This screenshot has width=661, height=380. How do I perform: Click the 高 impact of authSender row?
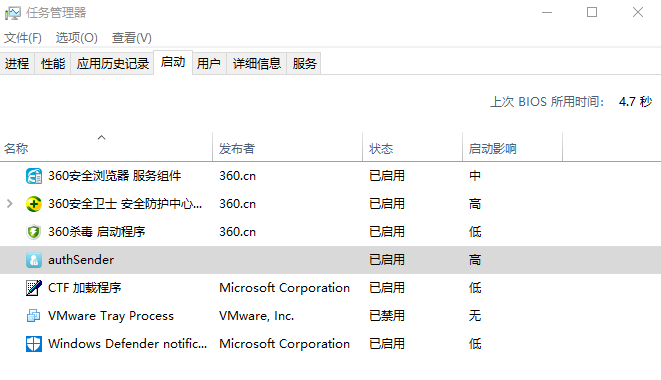click(x=475, y=260)
